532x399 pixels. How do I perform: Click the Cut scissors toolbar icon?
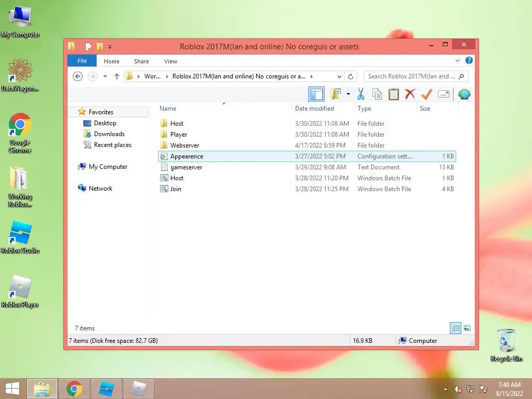[x=361, y=94]
